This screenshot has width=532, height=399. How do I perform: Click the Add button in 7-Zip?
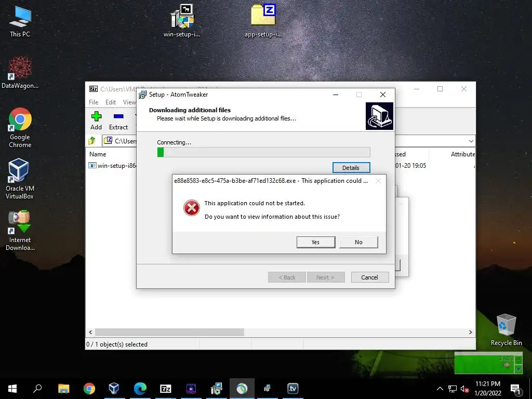pos(96,121)
